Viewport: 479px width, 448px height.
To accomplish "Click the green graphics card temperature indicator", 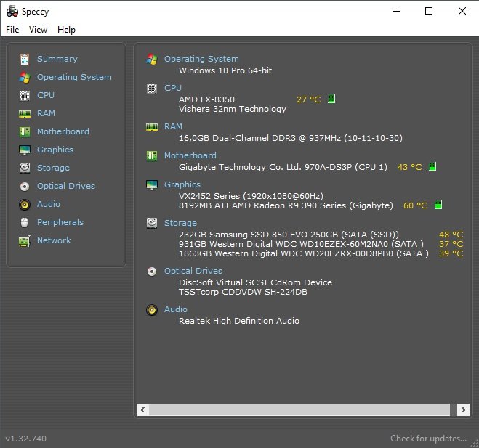I will tap(438, 205).
